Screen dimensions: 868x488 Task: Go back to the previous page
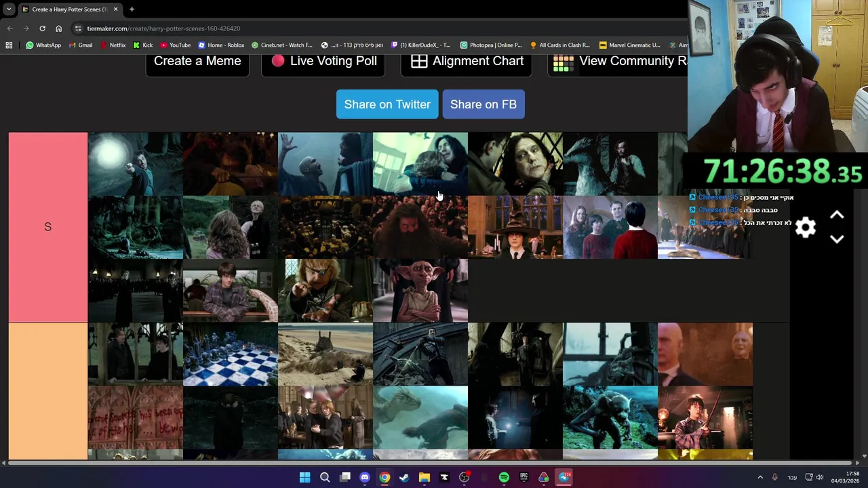tap(9, 28)
